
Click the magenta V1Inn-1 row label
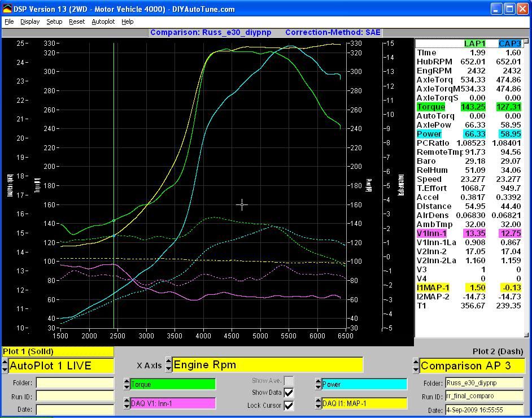tap(431, 233)
